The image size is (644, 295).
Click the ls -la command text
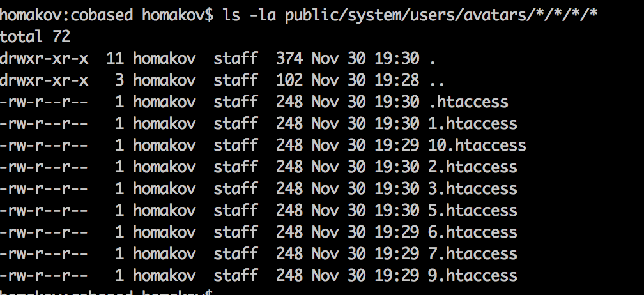[250, 15]
